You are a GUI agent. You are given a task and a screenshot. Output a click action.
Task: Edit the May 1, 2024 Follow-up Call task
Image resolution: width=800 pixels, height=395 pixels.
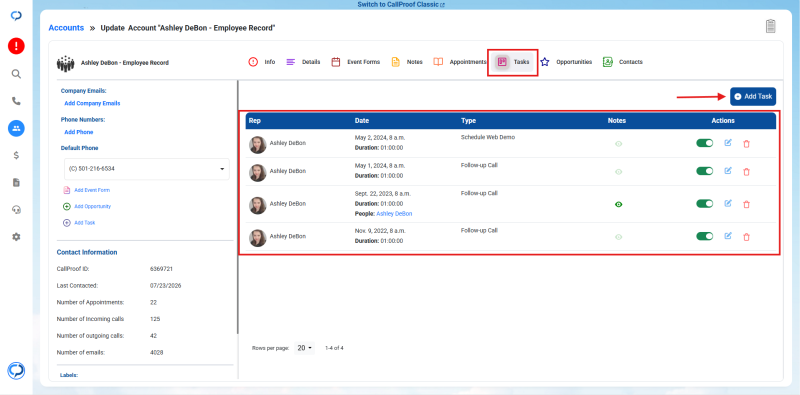click(728, 170)
